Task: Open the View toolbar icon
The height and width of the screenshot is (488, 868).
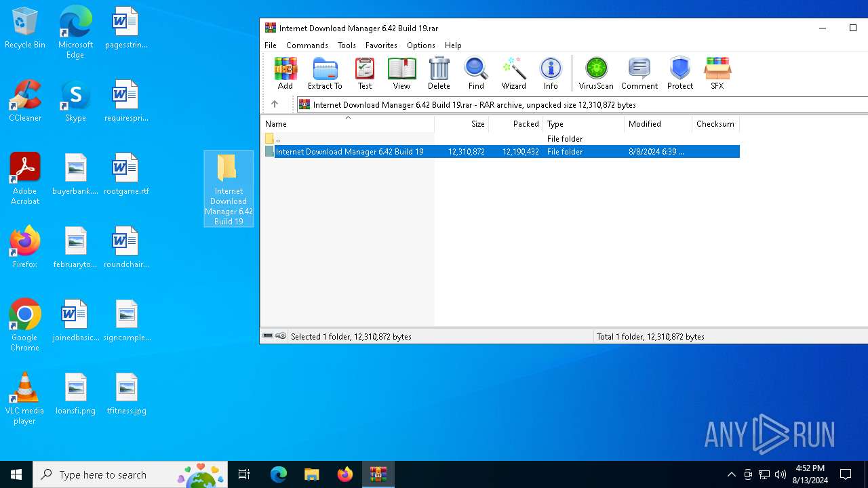Action: pyautogui.click(x=401, y=73)
